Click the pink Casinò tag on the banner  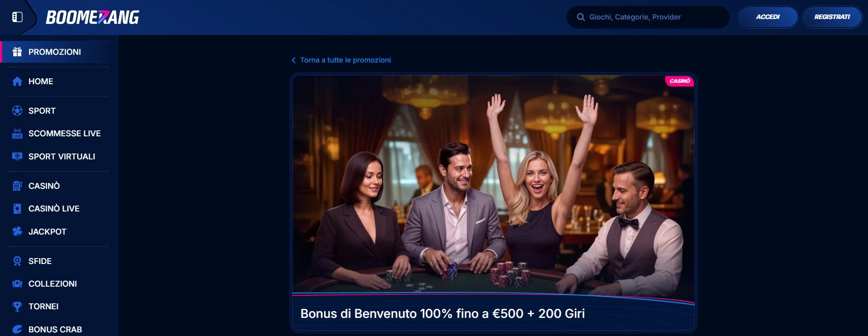(x=679, y=81)
